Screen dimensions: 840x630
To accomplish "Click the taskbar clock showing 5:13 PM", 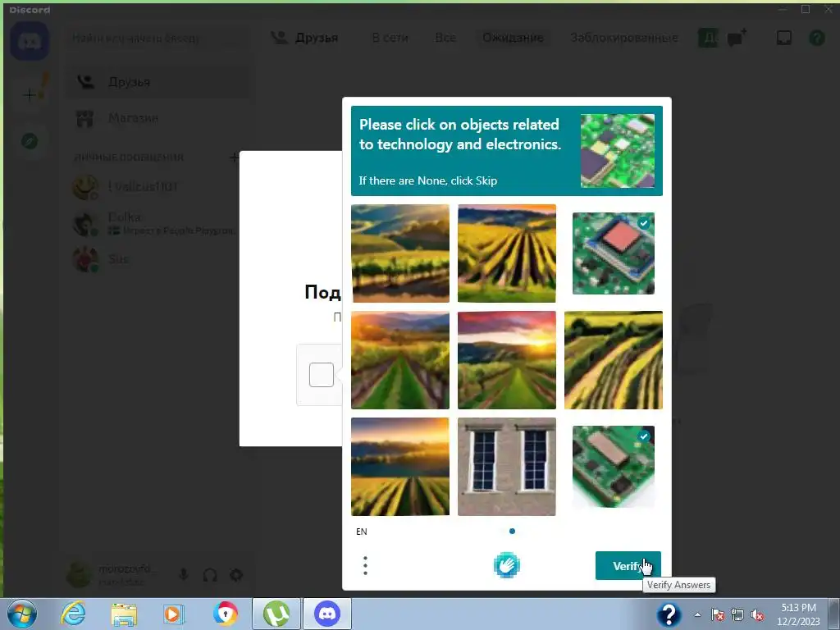I will point(798,614).
